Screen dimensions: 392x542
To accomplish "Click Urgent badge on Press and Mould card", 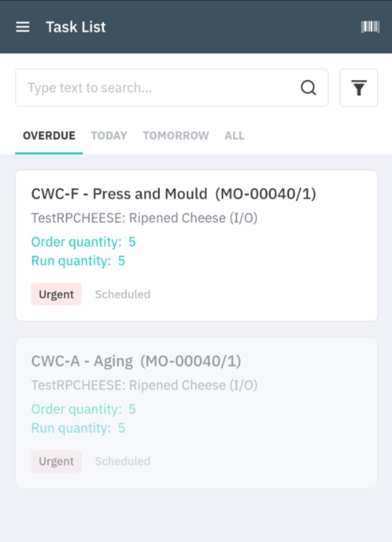I will pyautogui.click(x=56, y=294).
